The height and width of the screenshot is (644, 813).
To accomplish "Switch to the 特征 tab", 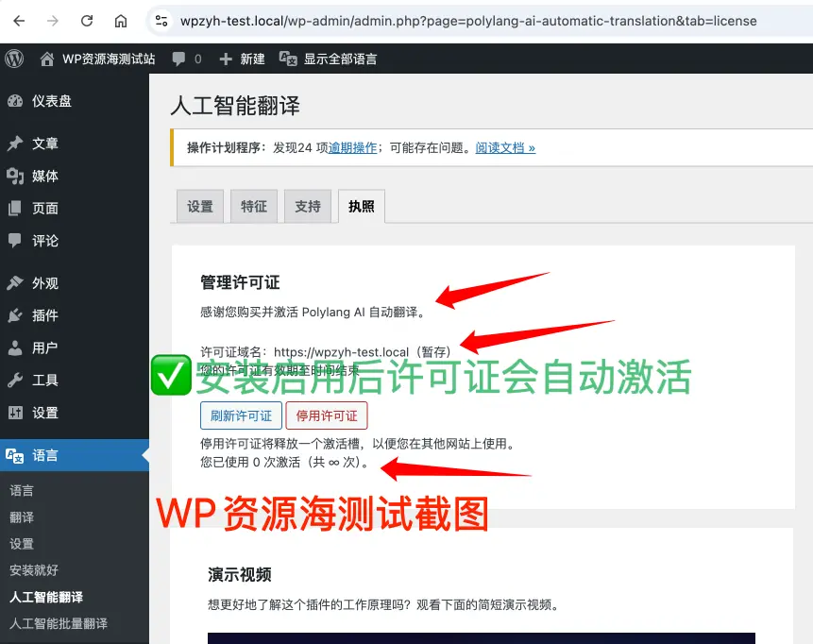I will tap(254, 207).
